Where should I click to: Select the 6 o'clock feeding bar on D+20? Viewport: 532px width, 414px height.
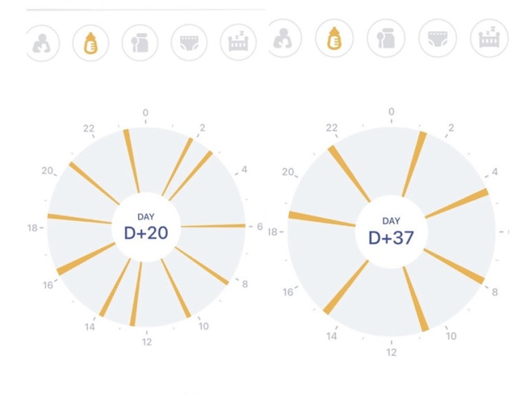coord(213,226)
